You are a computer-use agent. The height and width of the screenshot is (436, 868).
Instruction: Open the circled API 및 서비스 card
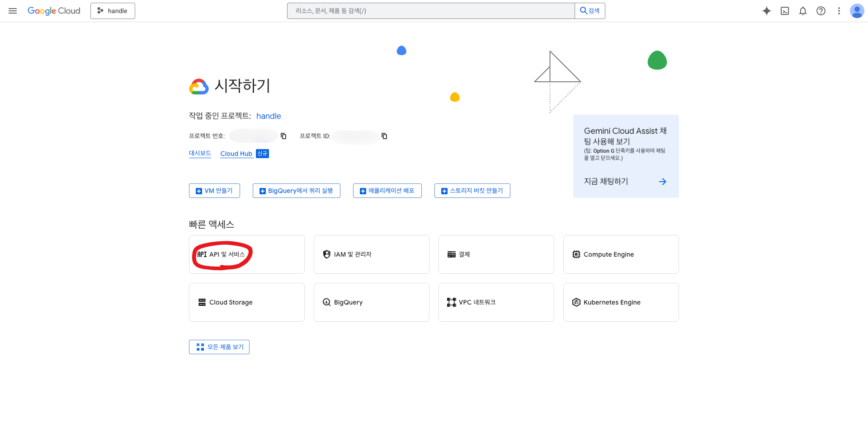[246, 254]
